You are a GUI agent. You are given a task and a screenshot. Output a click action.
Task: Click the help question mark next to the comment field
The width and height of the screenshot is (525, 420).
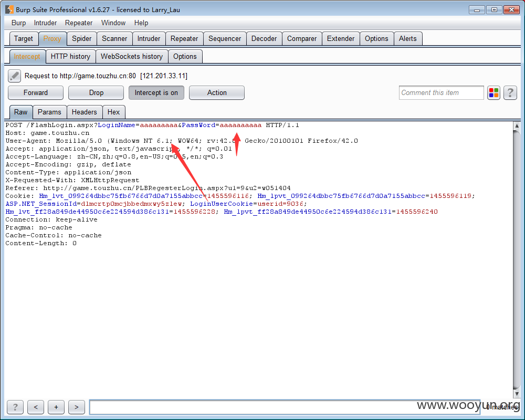pyautogui.click(x=510, y=93)
